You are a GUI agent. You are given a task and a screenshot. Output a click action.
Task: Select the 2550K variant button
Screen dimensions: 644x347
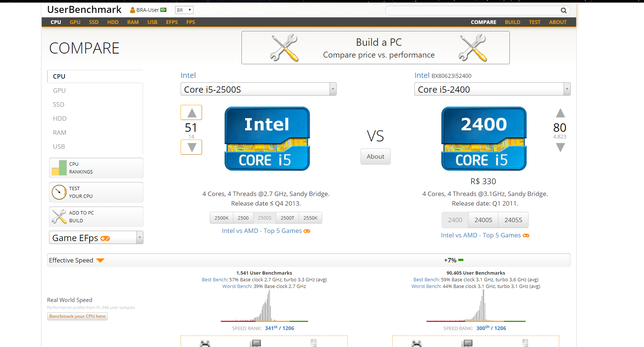point(310,218)
